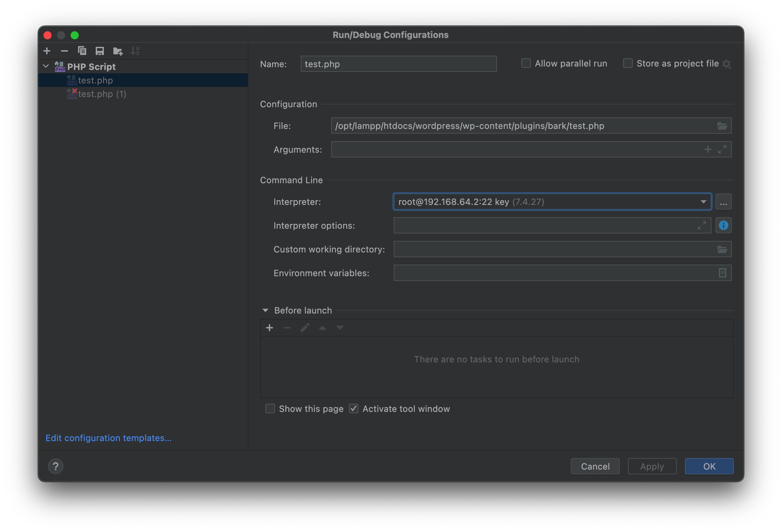Open Edit configuration templates link

click(108, 438)
